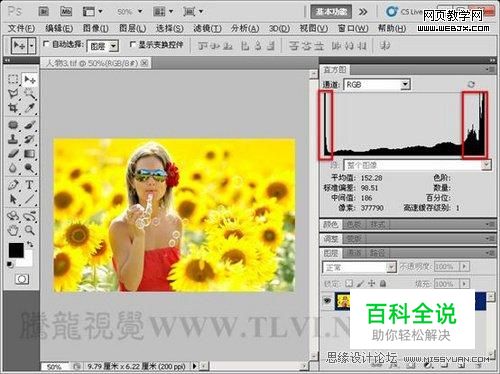
Task: Select the Gradient tool
Action: tap(30, 153)
